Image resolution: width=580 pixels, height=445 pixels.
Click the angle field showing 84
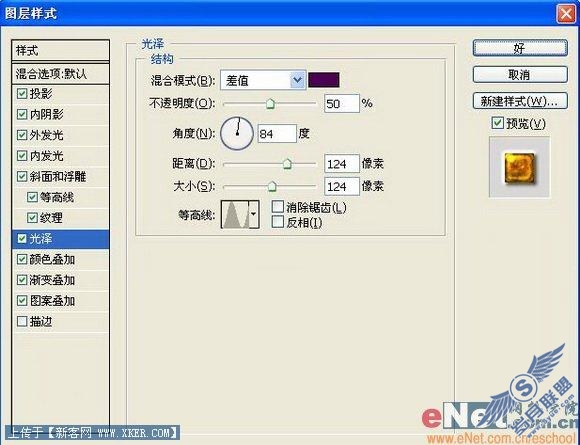[x=277, y=134]
